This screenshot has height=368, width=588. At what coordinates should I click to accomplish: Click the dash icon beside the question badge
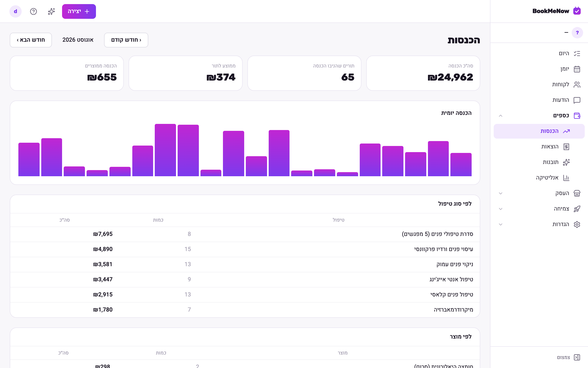(566, 33)
